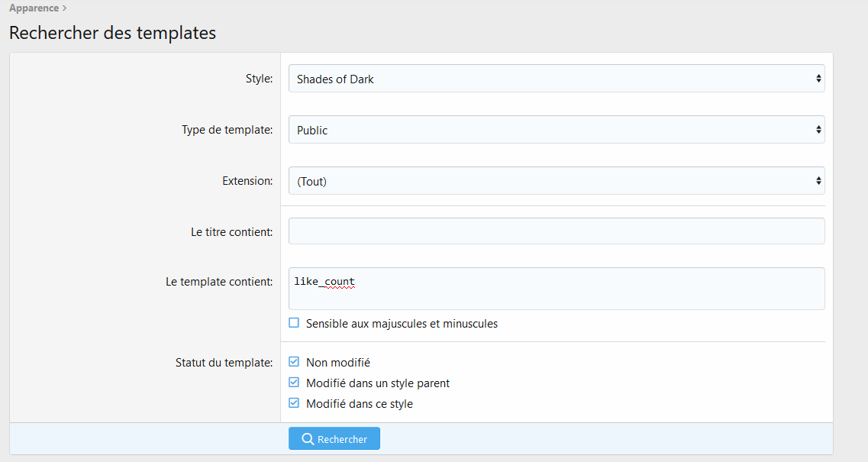The width and height of the screenshot is (868, 462).
Task: Uncheck the 'Non modifié' checkbox
Action: [x=294, y=362]
